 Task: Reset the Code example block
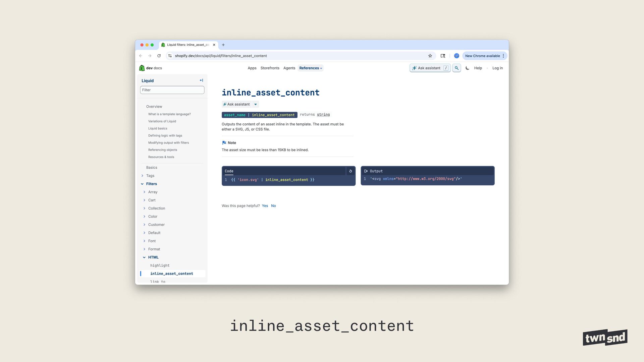[351, 171]
